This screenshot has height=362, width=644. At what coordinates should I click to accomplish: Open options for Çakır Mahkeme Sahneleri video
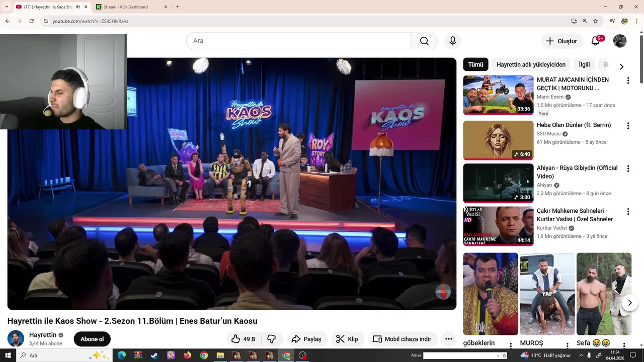coord(628,212)
